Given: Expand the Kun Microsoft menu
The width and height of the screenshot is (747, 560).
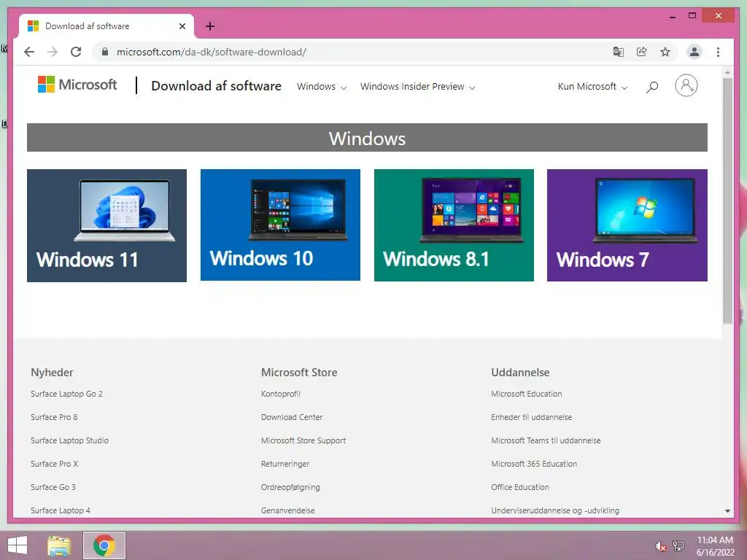Looking at the screenshot, I should (592, 87).
